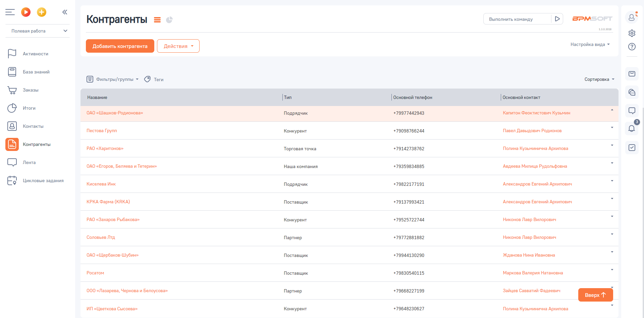Open Итоги section
Image resolution: width=644 pixels, height=318 pixels.
(29, 108)
